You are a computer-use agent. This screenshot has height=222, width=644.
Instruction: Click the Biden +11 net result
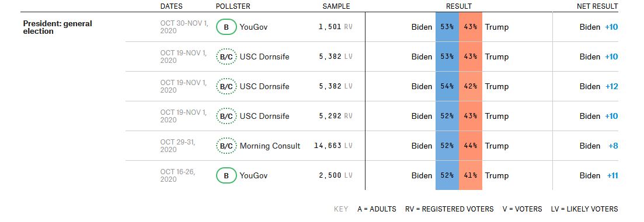599,176
